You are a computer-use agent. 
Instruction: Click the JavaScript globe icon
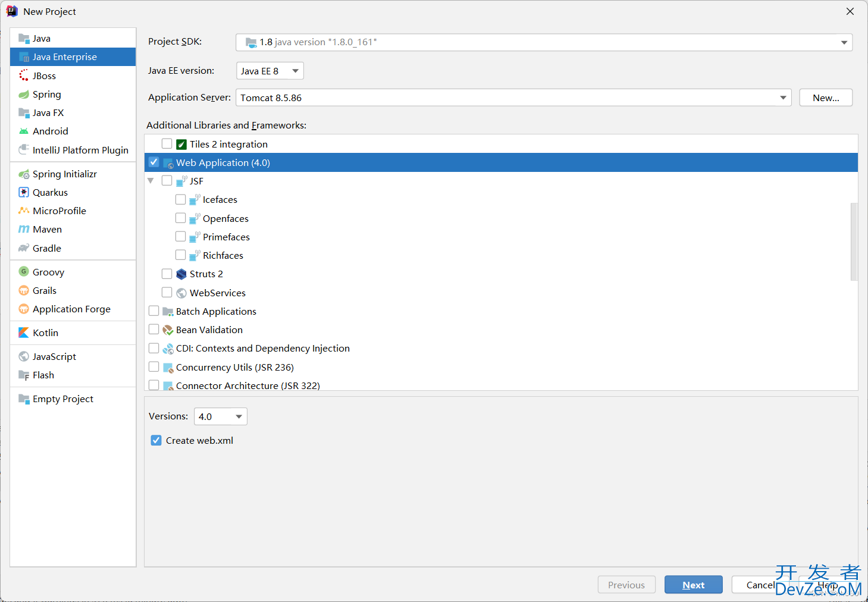[x=24, y=356]
